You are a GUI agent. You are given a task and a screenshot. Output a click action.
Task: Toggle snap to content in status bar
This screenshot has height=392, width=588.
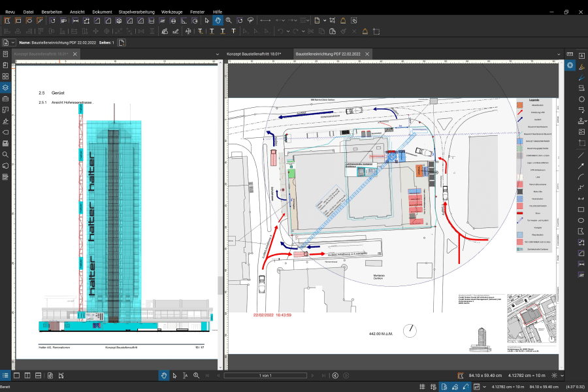tap(444, 387)
